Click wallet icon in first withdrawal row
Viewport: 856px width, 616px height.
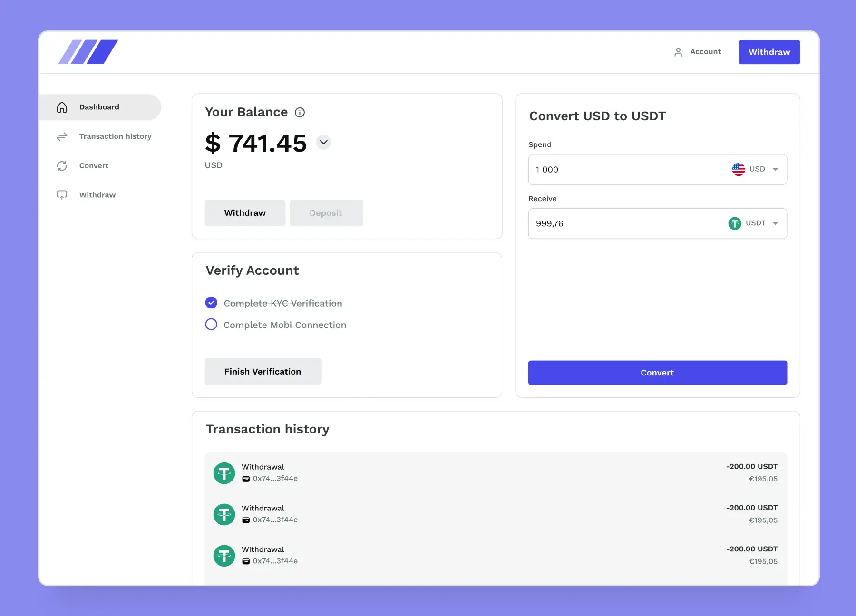pos(246,479)
